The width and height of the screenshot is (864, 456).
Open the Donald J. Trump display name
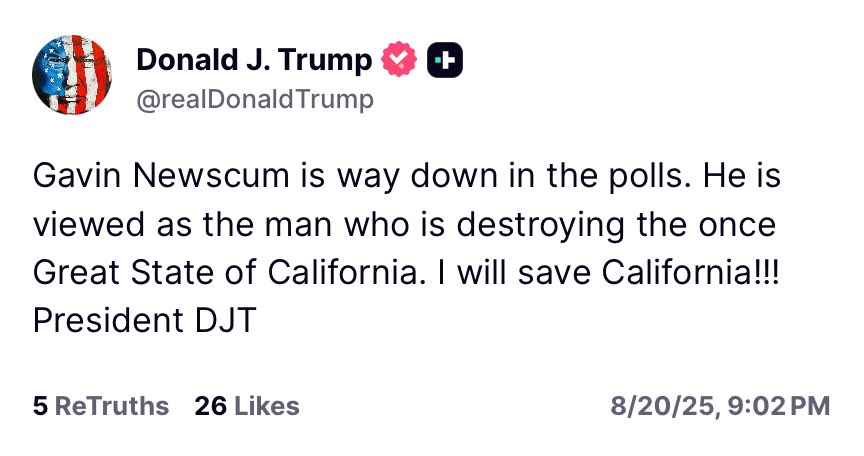click(254, 61)
